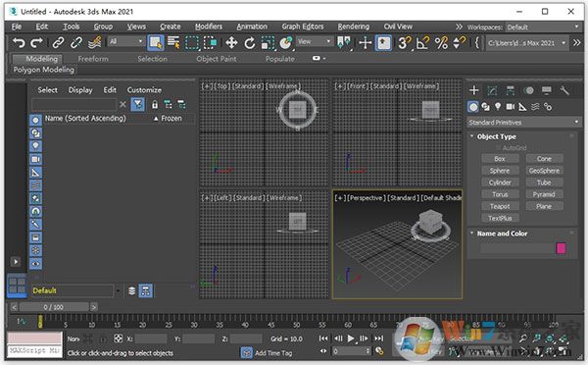588x365 pixels.
Task: Open the Workspaces Default dropdown
Action: (x=543, y=27)
